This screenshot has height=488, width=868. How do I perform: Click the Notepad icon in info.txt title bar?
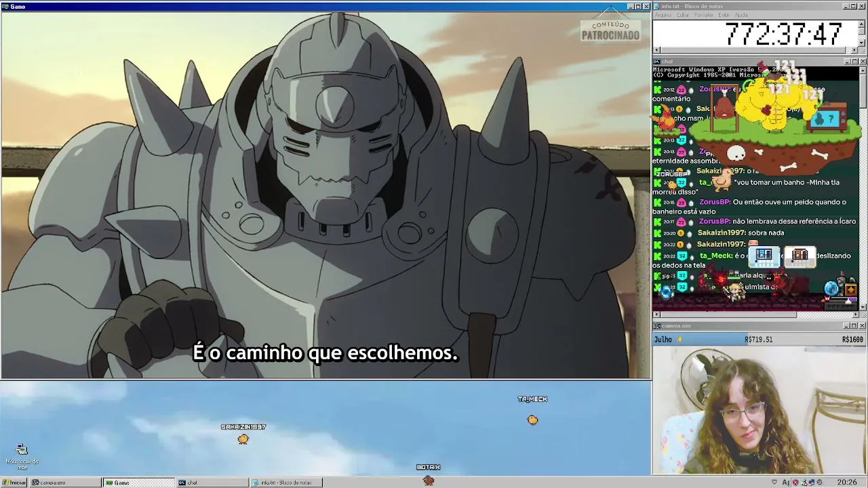[656, 6]
